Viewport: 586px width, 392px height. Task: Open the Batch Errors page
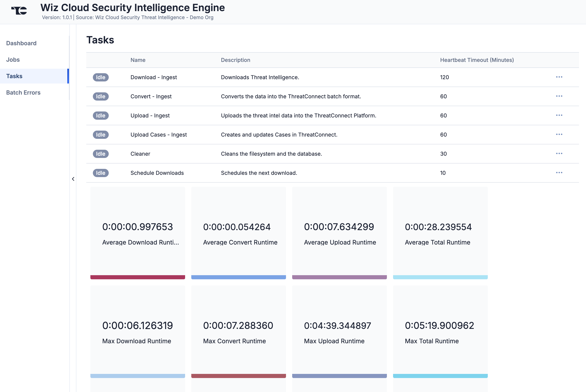point(23,93)
